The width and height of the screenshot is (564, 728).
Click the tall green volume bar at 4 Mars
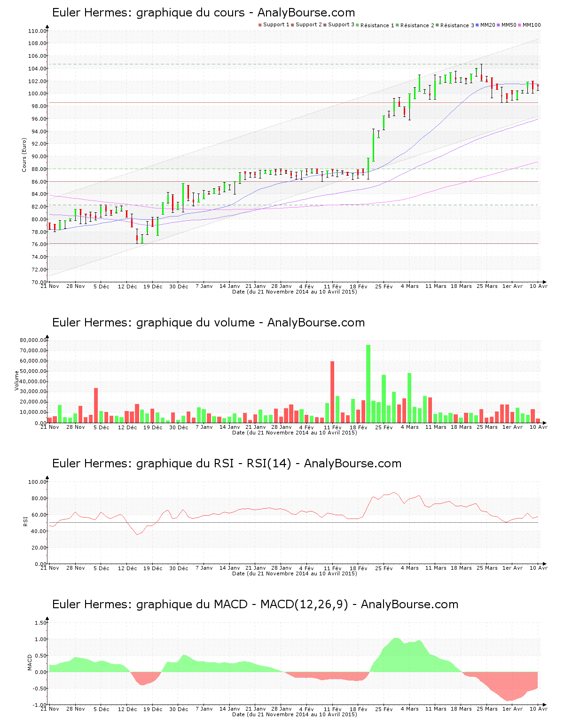[x=409, y=398]
